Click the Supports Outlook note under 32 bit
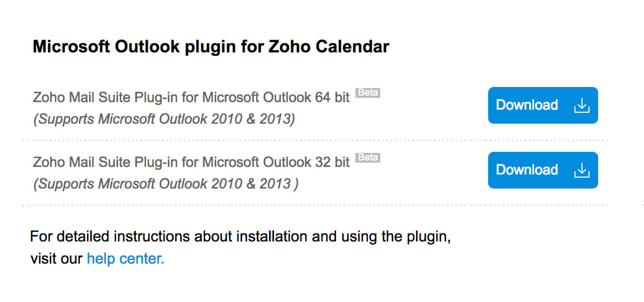Image resolution: width=644 pixels, height=302 pixels. click(x=165, y=184)
